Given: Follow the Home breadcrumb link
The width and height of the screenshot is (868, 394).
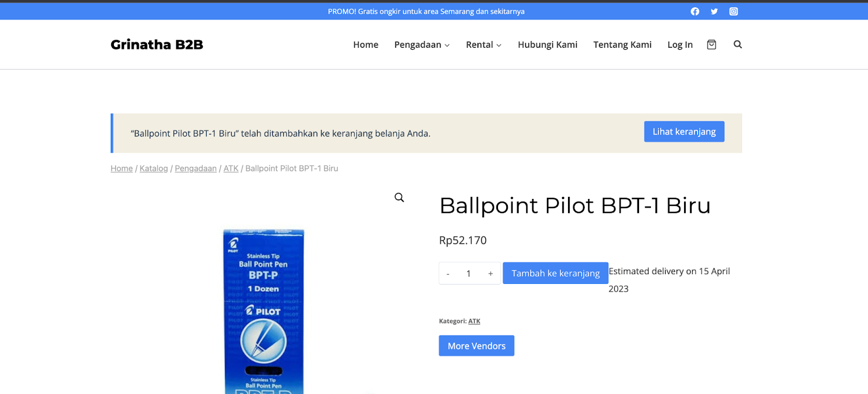Looking at the screenshot, I should tap(122, 169).
